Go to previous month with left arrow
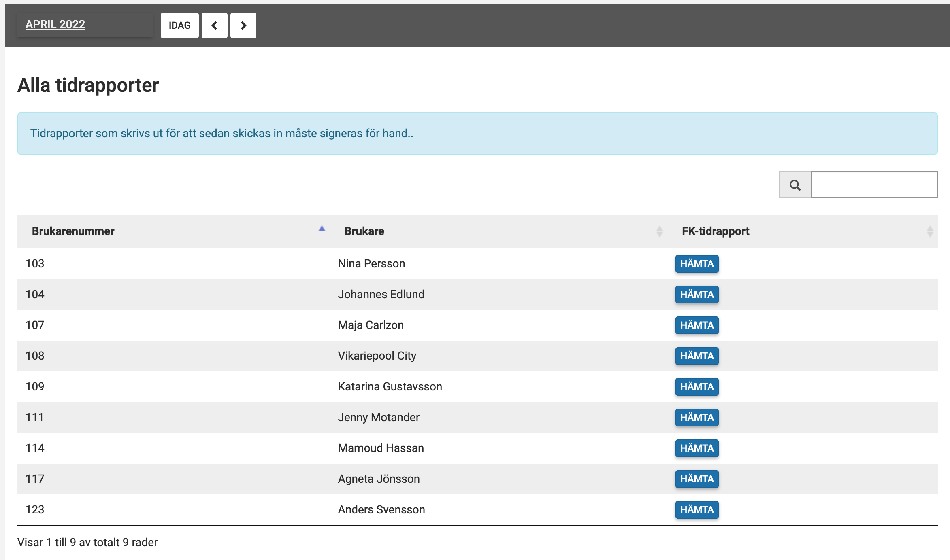950x560 pixels. pos(214,25)
